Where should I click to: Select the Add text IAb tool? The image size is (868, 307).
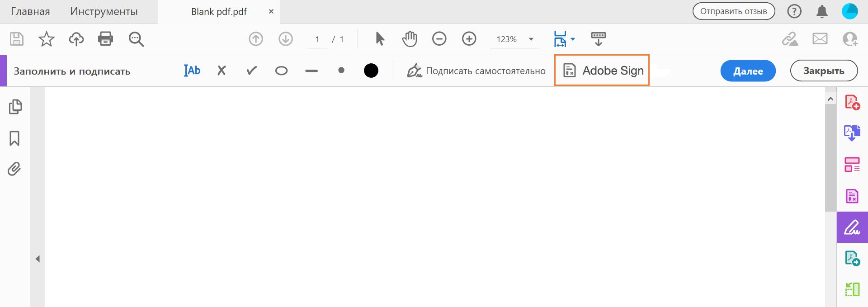coord(192,71)
